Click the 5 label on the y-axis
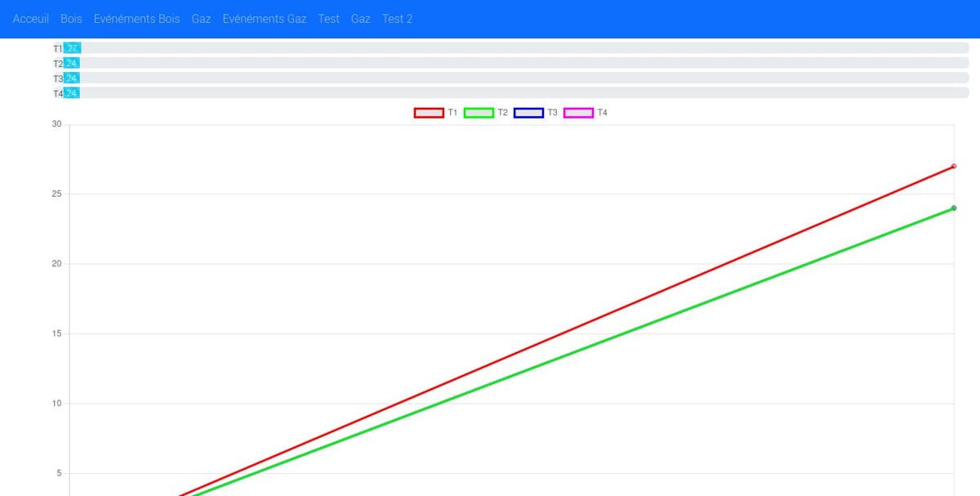 click(x=59, y=474)
